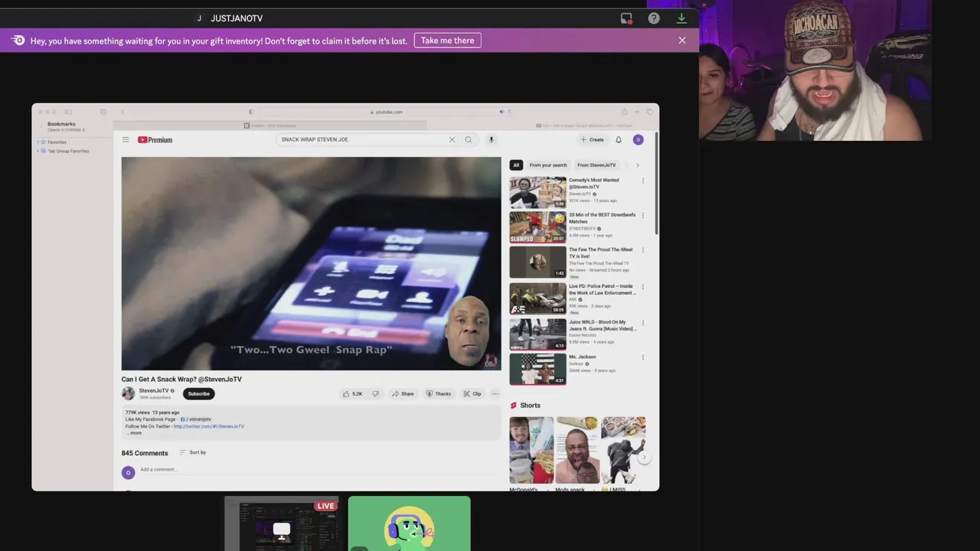Open more options for Ms. Jackson video
Viewport: 980px width, 551px height.
coord(642,357)
